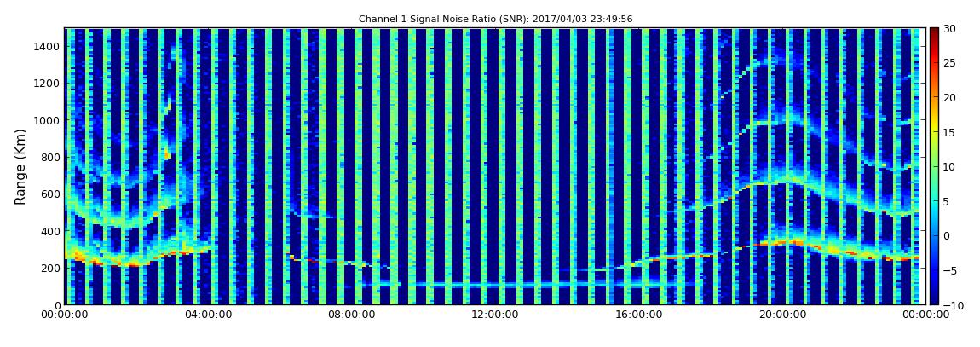
Task: Click the colorbar value 25
Action: [x=949, y=63]
